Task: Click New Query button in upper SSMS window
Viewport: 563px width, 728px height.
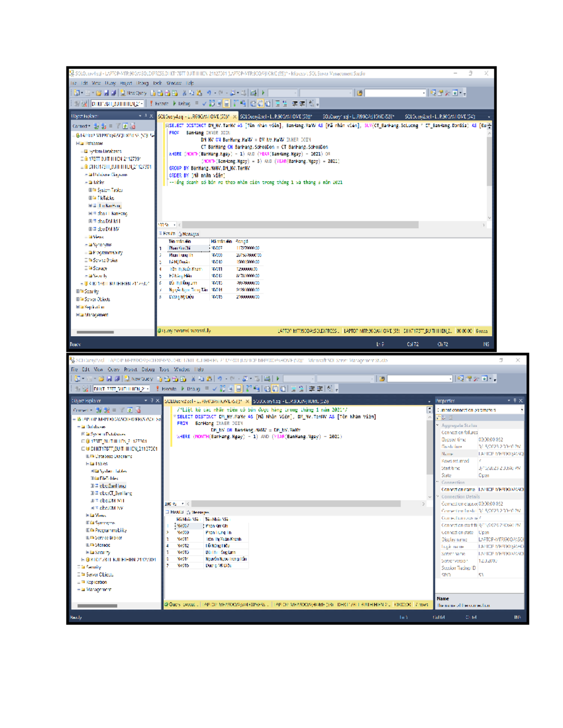Action: pos(134,93)
